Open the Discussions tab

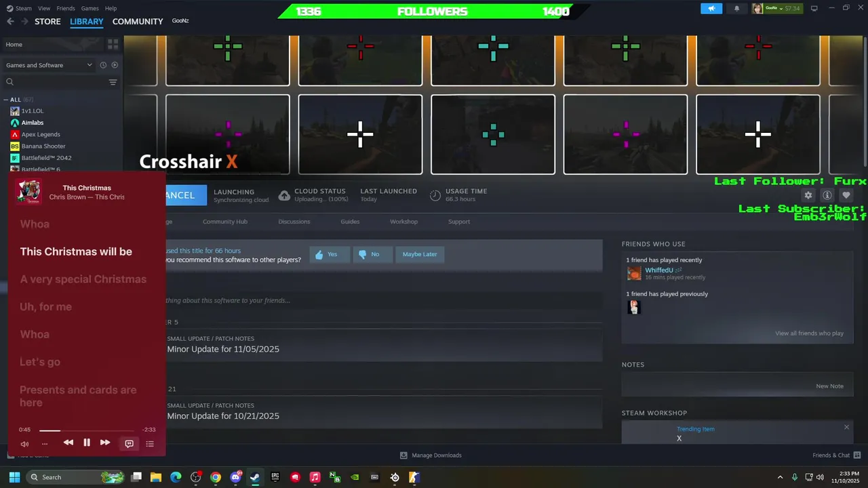pos(294,222)
